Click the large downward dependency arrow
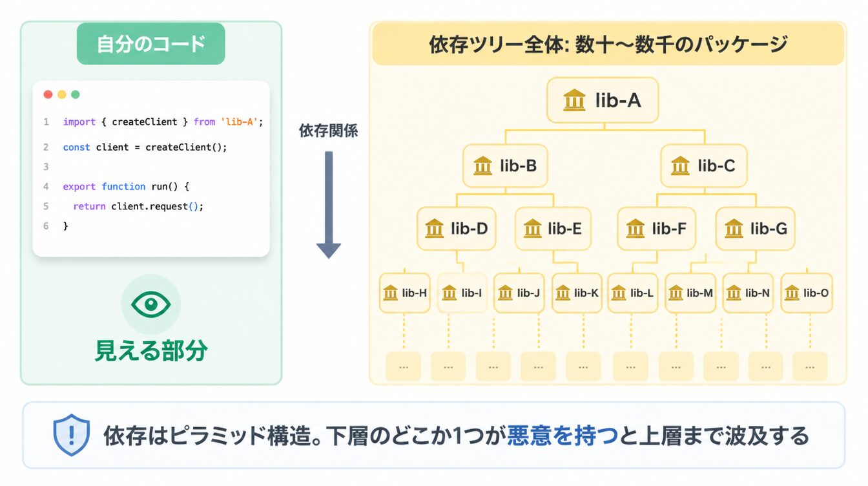 click(328, 205)
